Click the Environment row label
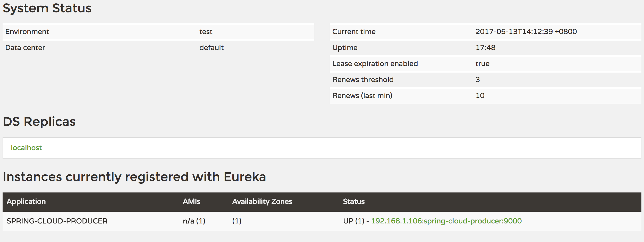The width and height of the screenshot is (644, 242). pyautogui.click(x=27, y=32)
